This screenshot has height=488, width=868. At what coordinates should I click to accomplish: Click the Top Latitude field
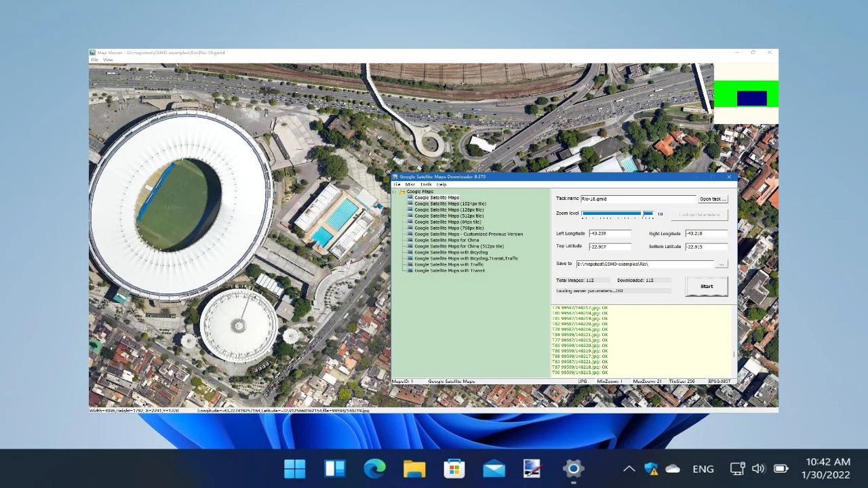coord(610,247)
